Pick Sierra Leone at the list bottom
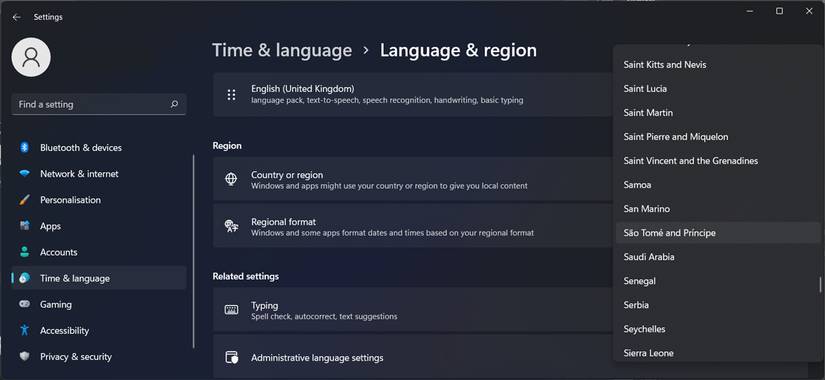The width and height of the screenshot is (825, 380). point(718,353)
